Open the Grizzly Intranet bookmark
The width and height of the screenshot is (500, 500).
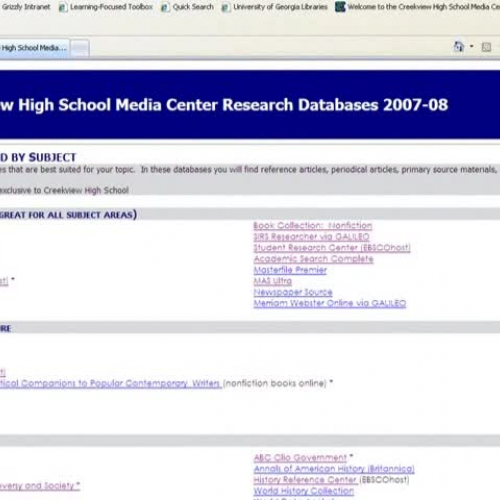[x=25, y=7]
